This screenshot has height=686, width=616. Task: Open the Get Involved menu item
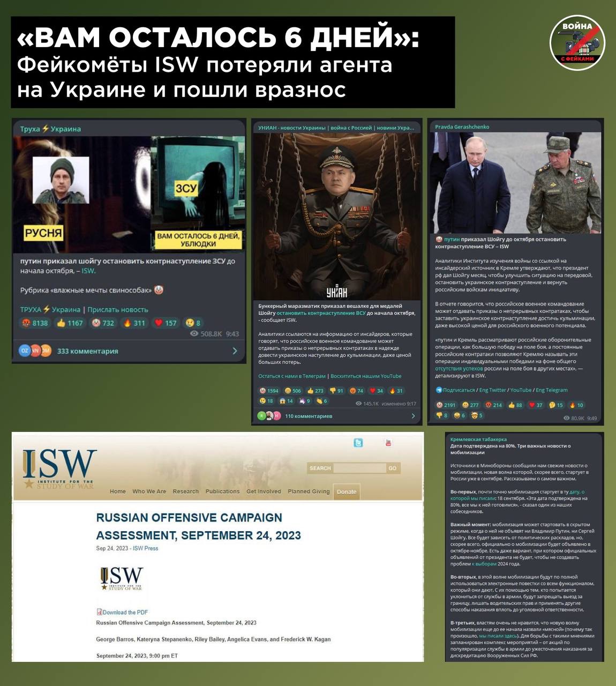pyautogui.click(x=264, y=491)
